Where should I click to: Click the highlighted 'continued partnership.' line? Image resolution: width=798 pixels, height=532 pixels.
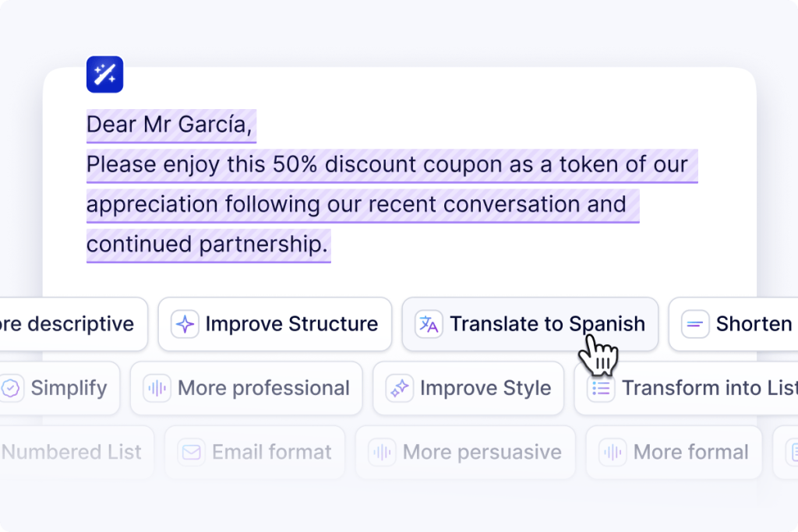(x=207, y=245)
